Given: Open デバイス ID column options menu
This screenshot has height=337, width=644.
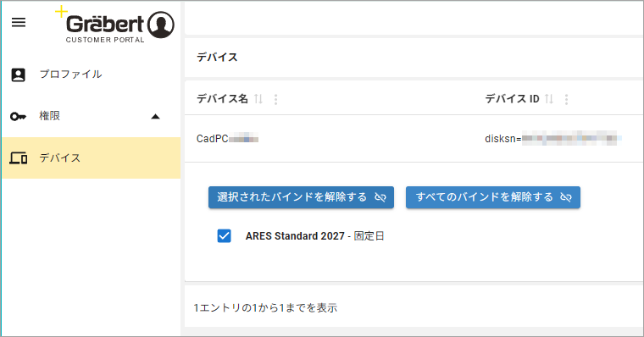Looking at the screenshot, I should coord(566,99).
